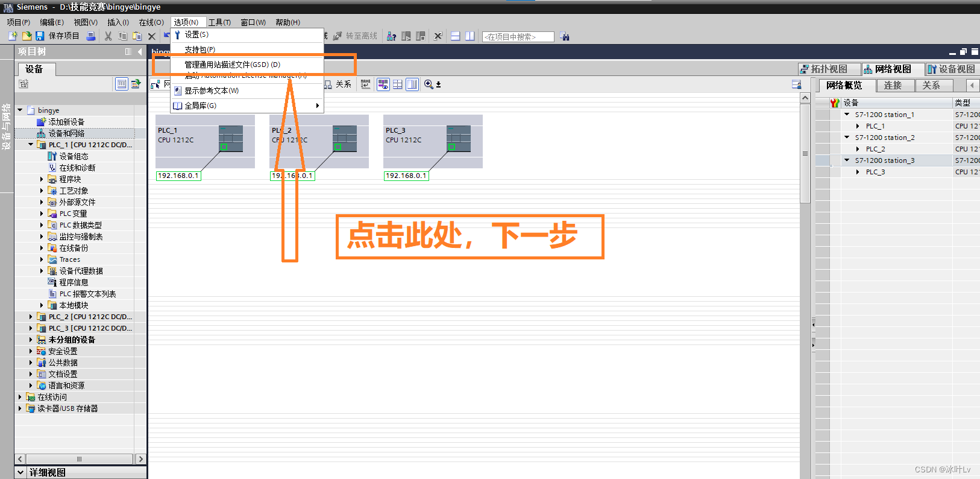Click the print toolbar icon
Screen dimensions: 980x479
pos(91,36)
